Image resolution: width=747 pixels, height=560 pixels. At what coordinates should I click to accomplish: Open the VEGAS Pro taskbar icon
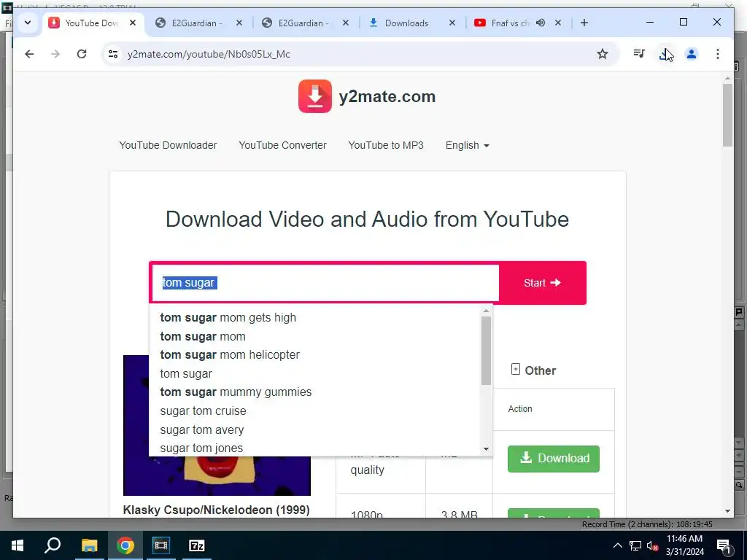tap(161, 545)
